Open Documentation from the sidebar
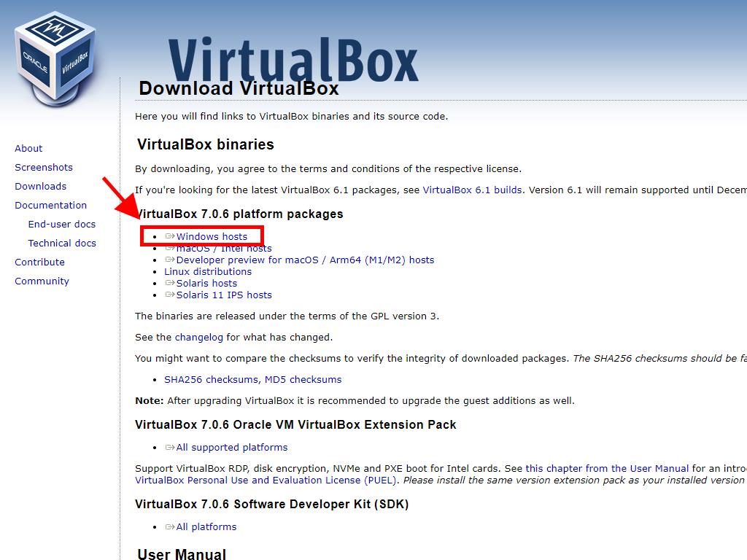This screenshot has height=560, width=747. point(51,205)
